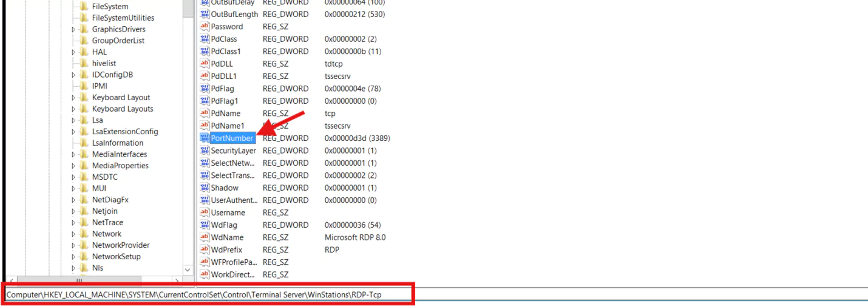Click the PdFlag DWORD icon
Screen dimensions: 868x306
click(205, 89)
